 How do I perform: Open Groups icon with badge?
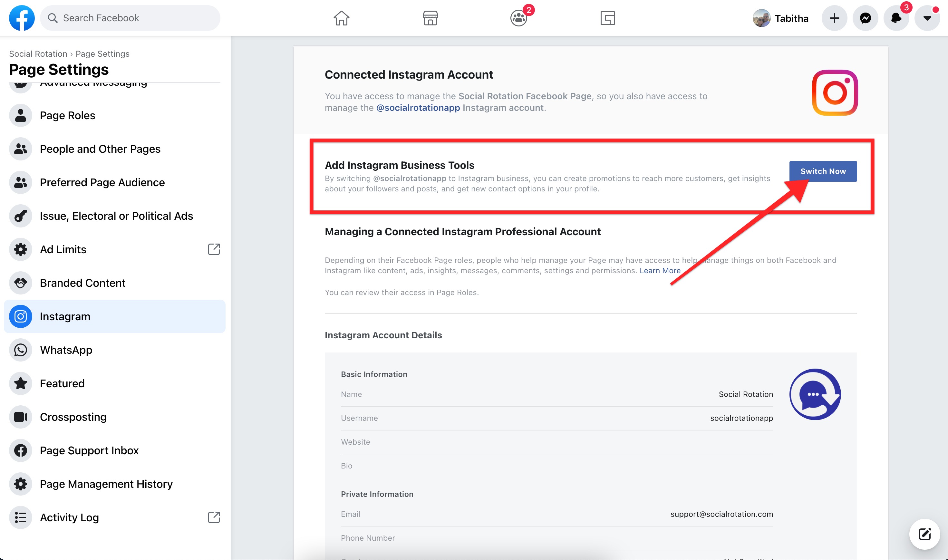pos(518,18)
